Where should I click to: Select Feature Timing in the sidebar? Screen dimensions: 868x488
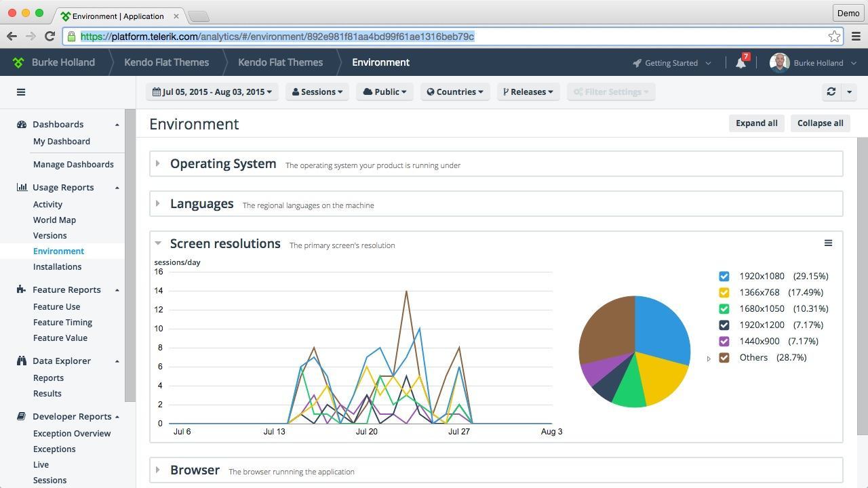tap(62, 323)
